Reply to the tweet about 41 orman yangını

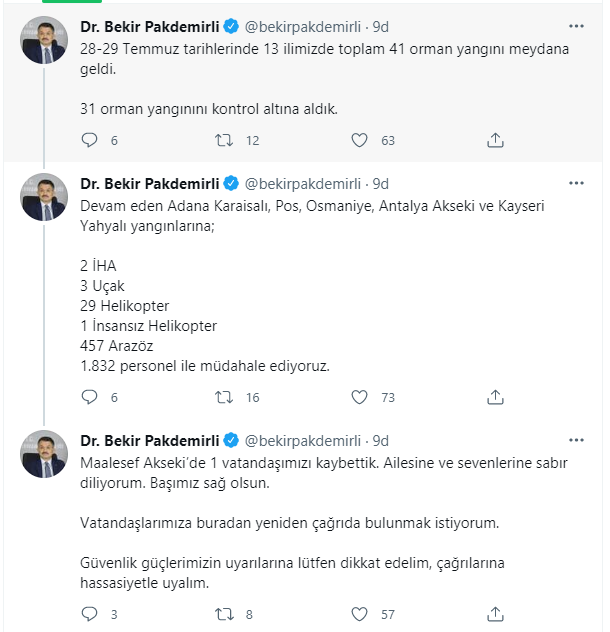pos(90,140)
